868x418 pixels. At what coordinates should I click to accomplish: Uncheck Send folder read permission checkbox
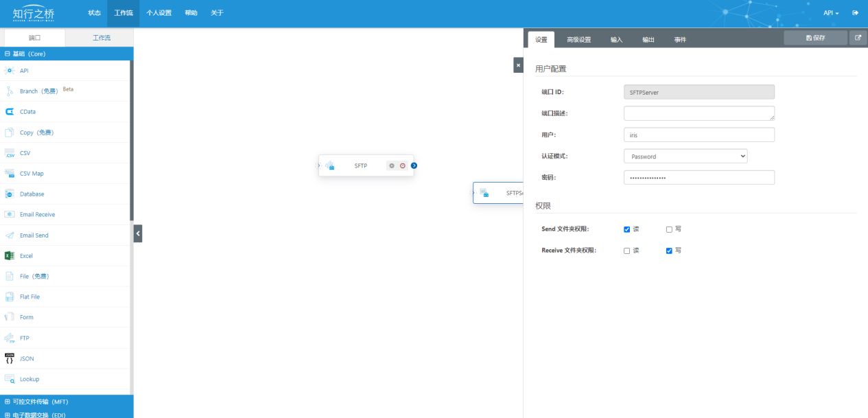click(626, 229)
